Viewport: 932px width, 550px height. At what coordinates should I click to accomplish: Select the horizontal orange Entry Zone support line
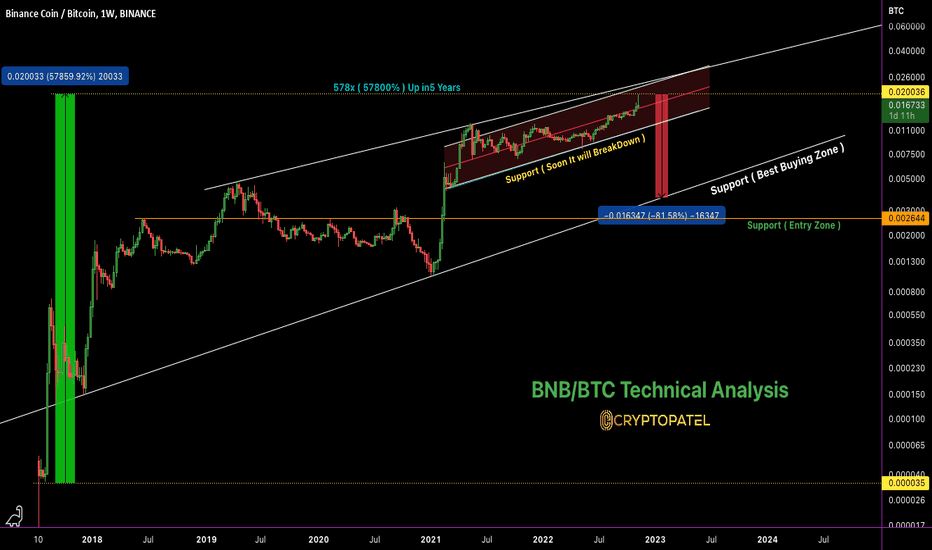508,219
